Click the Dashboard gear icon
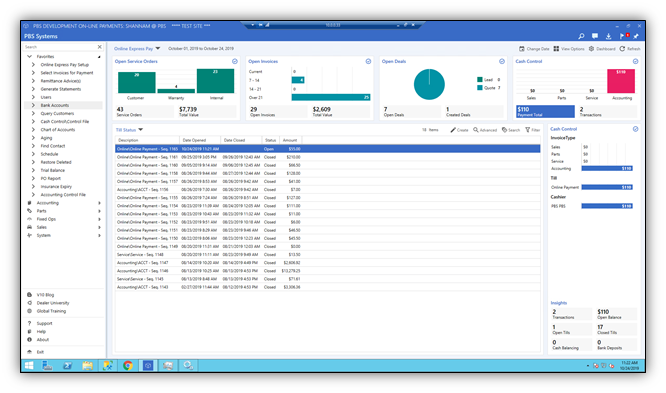This screenshot has height=393, width=666. point(591,49)
